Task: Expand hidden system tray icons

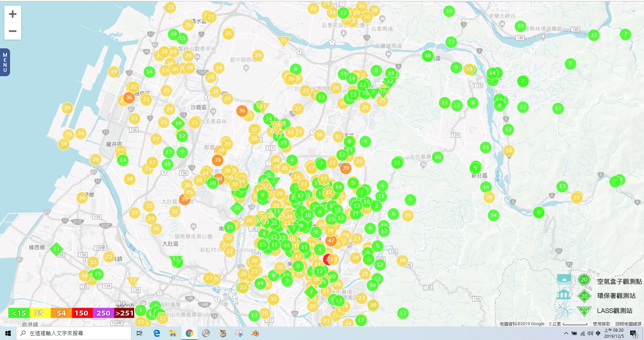Action: click(x=566, y=333)
